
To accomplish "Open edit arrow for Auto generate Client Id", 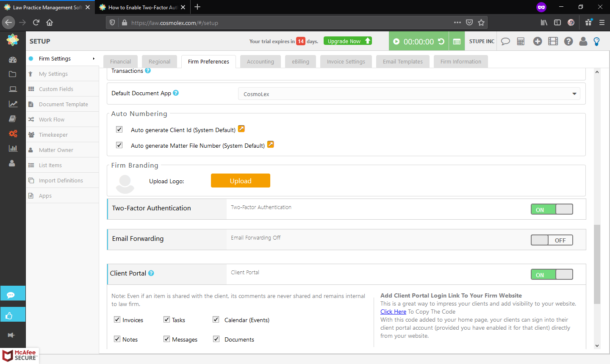I will [x=241, y=129].
